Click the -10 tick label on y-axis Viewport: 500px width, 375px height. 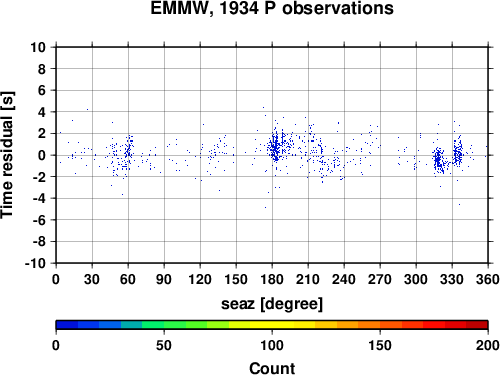35,263
